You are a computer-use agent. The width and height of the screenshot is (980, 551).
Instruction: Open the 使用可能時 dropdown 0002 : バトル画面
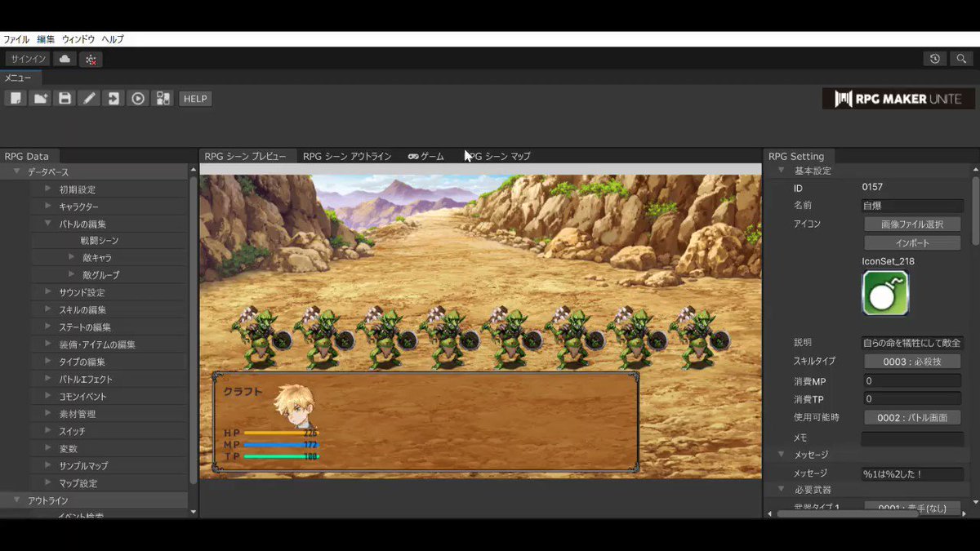(x=912, y=418)
